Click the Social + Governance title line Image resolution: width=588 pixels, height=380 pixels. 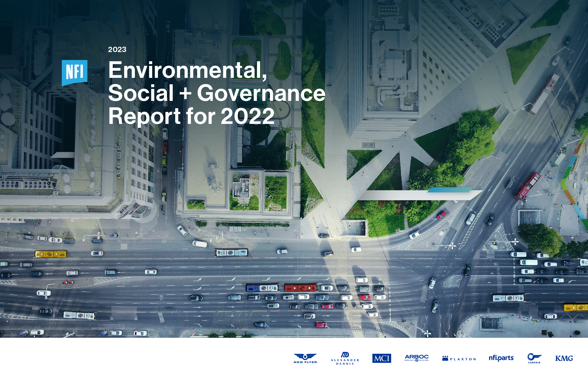(x=217, y=93)
